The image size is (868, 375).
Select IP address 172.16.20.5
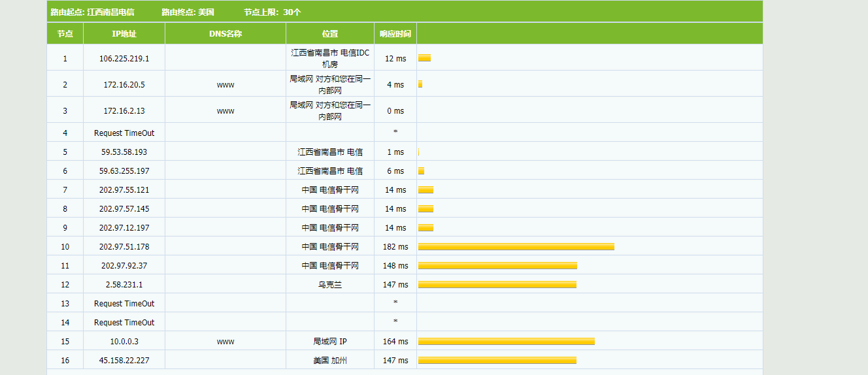pos(124,84)
